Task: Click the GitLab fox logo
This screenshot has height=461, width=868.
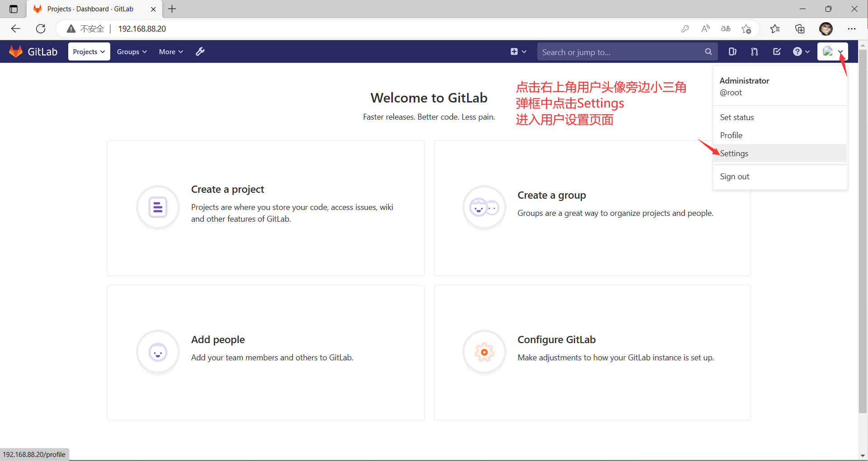Action: tap(16, 51)
